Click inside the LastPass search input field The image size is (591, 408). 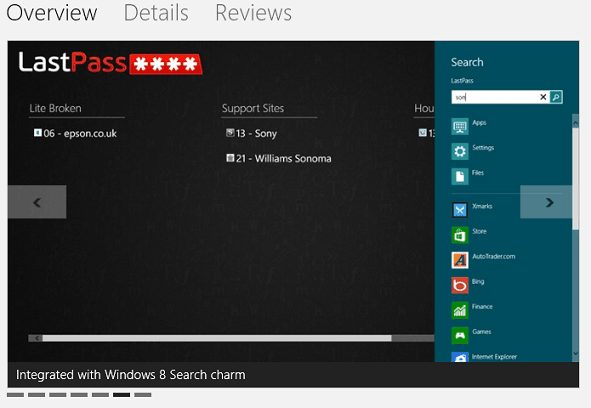click(x=496, y=97)
